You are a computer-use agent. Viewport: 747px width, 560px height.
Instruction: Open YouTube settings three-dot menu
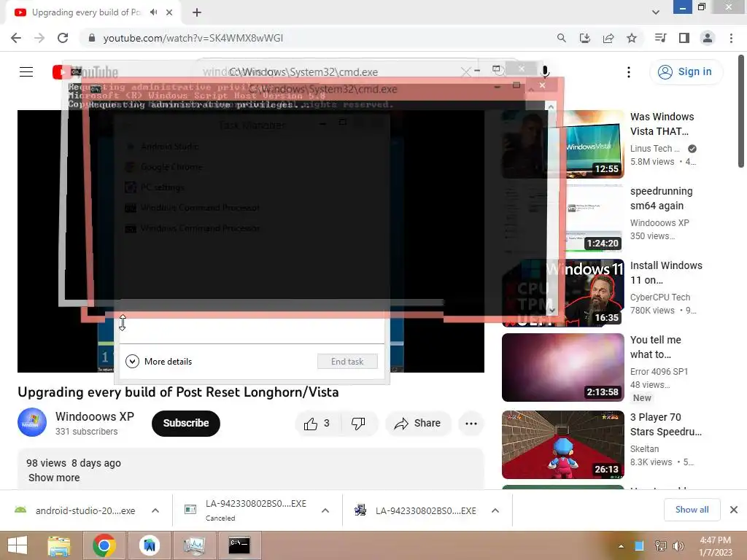(x=629, y=72)
